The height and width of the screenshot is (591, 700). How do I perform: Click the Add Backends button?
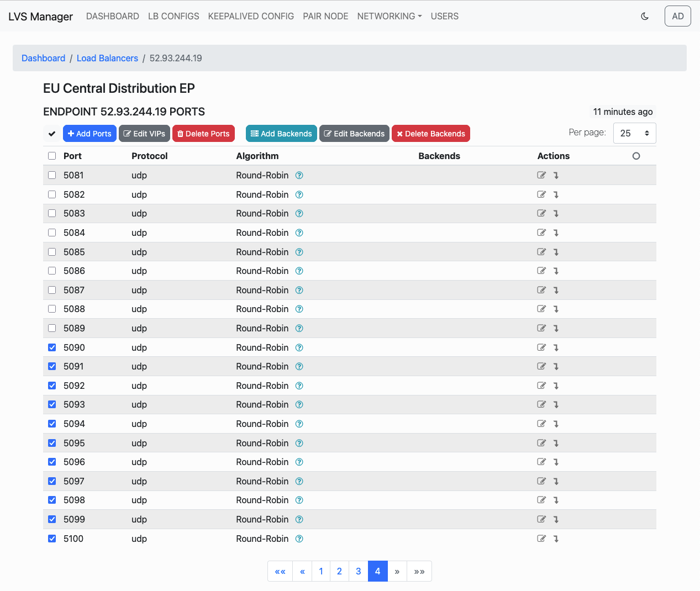click(x=281, y=134)
